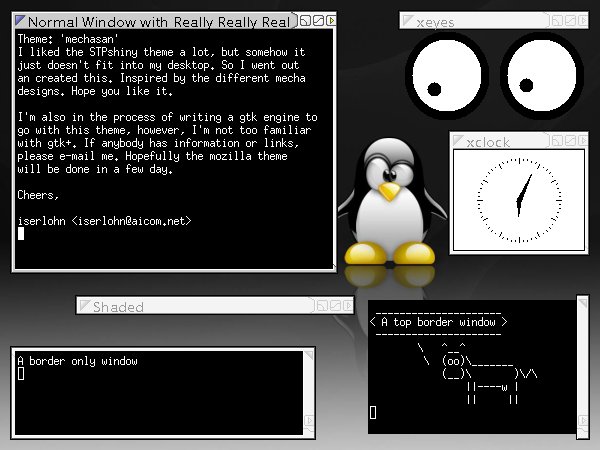Open the Shaded window menu triangle
Viewport: 600px width, 450px height.
point(85,305)
